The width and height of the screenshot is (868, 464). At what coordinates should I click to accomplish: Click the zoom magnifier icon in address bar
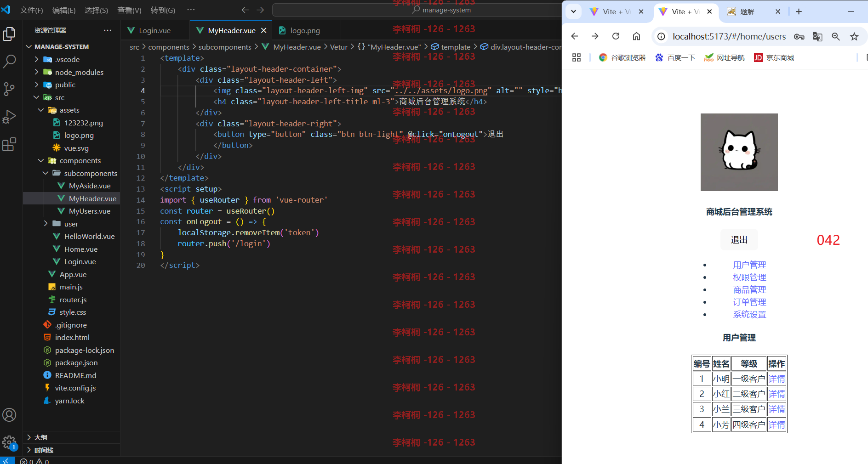(x=836, y=37)
